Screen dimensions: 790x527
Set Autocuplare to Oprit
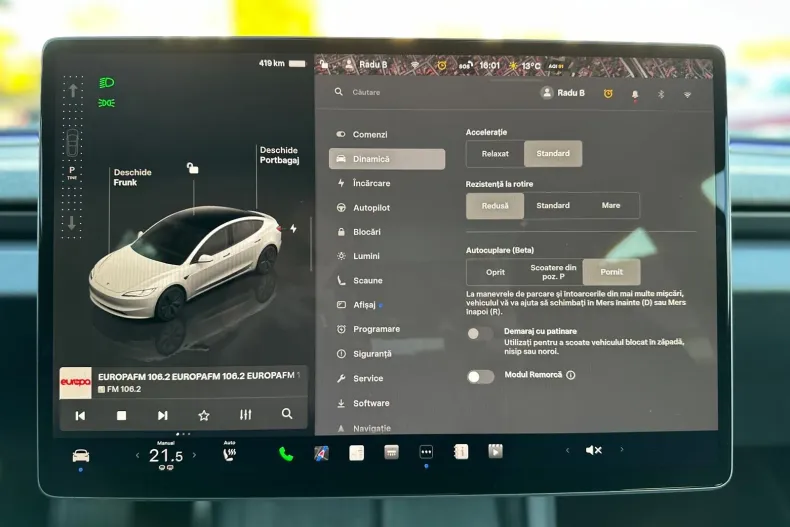tap(495, 272)
